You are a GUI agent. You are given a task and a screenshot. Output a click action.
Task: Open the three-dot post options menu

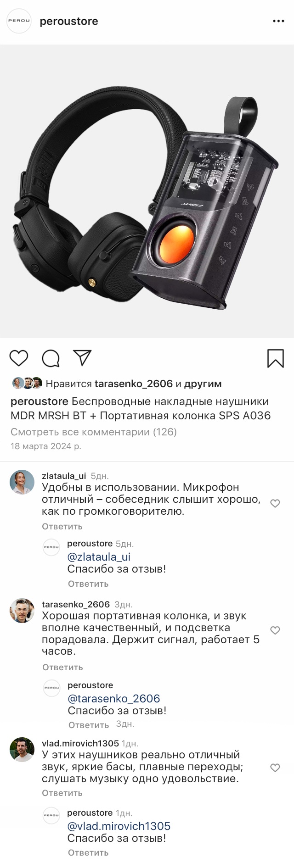tap(278, 21)
